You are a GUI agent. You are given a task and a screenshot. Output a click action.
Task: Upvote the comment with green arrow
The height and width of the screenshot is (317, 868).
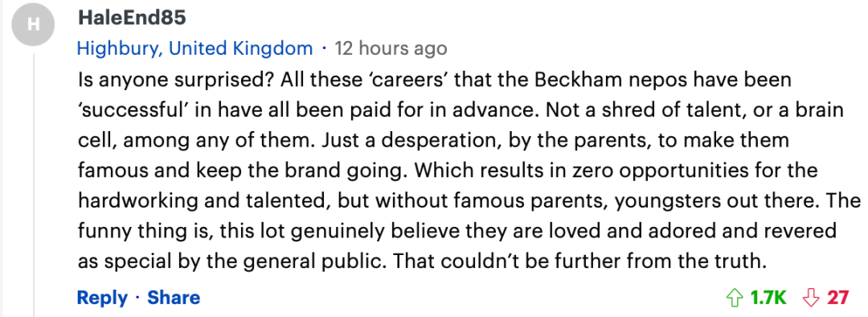(x=734, y=298)
